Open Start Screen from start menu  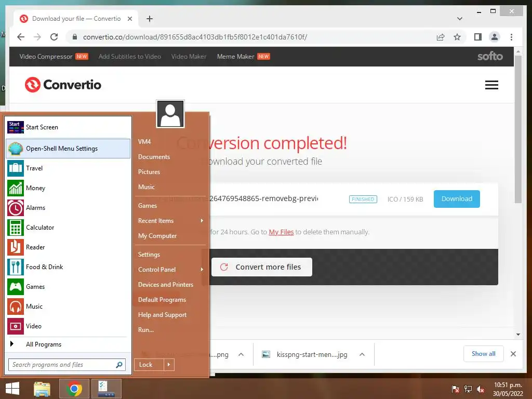click(x=68, y=127)
